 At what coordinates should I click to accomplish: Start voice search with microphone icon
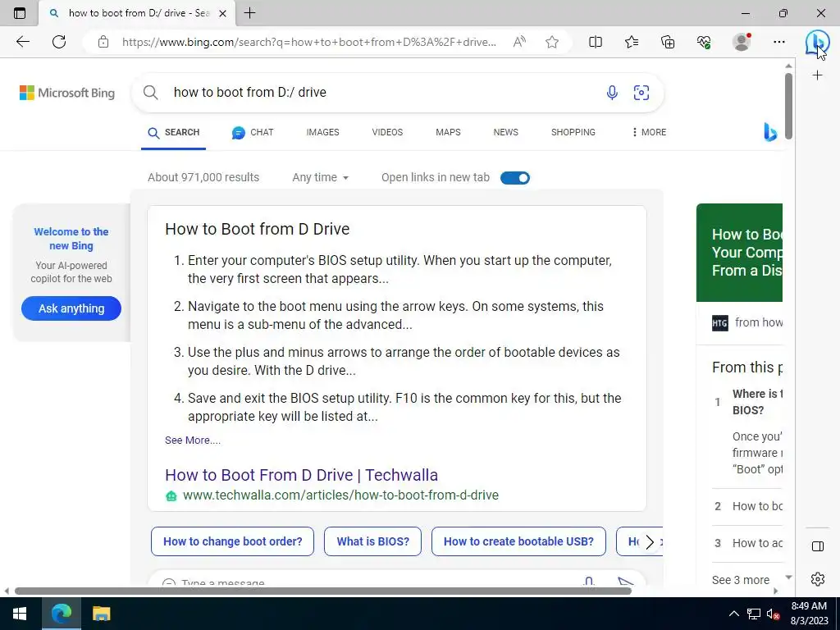(612, 93)
